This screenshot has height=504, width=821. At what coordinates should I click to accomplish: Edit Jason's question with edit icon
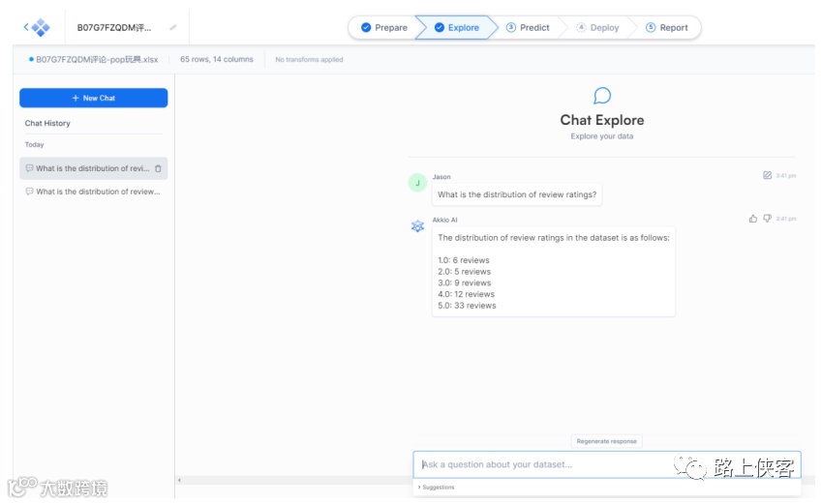(767, 175)
